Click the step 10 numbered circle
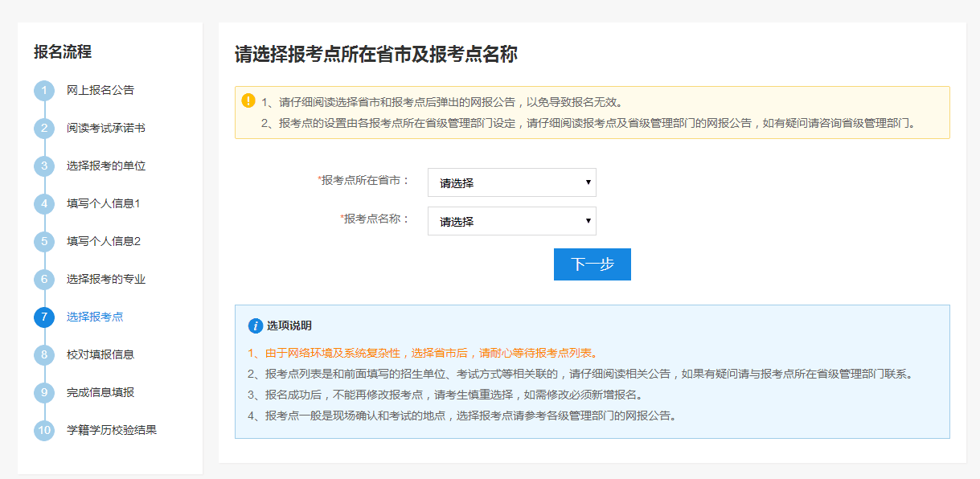Image resolution: width=980 pixels, height=479 pixels. [44, 431]
